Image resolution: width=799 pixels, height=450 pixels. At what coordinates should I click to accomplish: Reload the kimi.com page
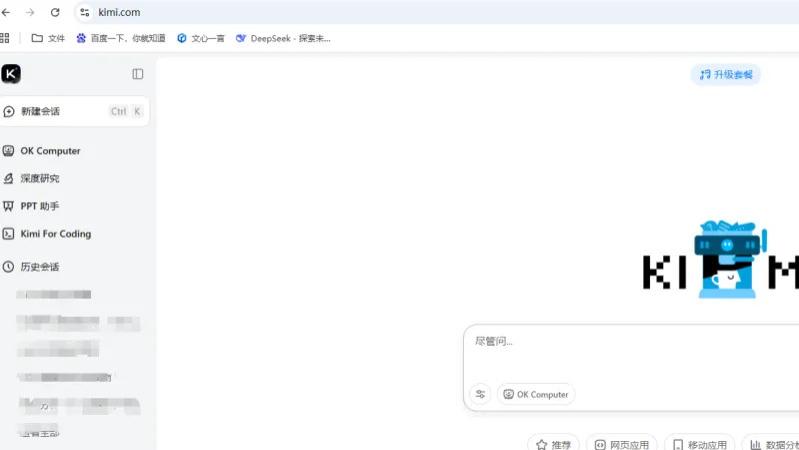pyautogui.click(x=55, y=12)
